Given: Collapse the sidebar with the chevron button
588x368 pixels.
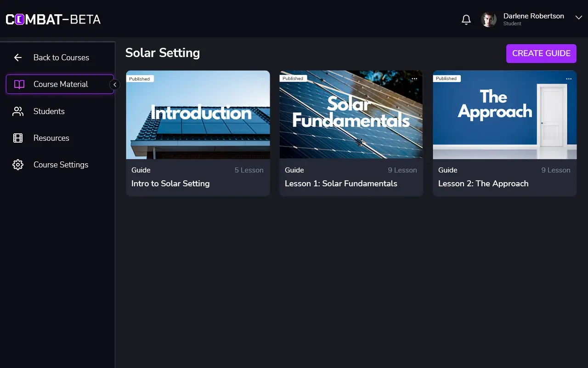Looking at the screenshot, I should tap(115, 85).
